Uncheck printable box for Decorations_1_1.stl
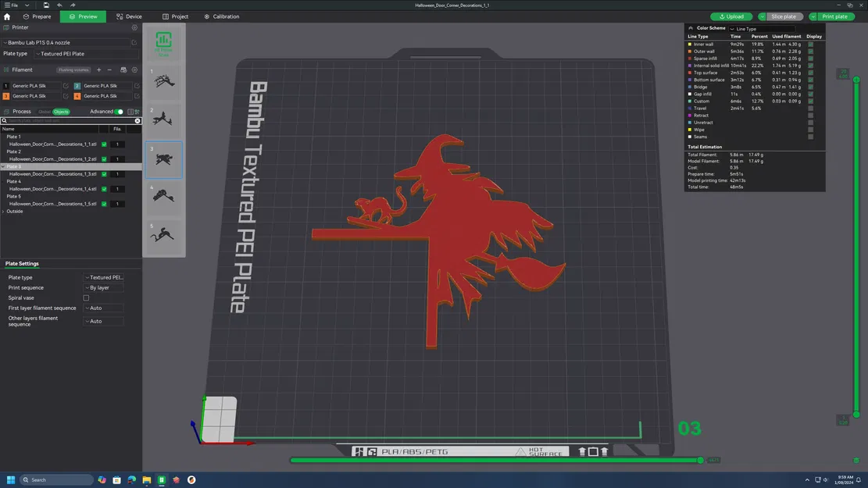The width and height of the screenshot is (868, 488). (104, 144)
